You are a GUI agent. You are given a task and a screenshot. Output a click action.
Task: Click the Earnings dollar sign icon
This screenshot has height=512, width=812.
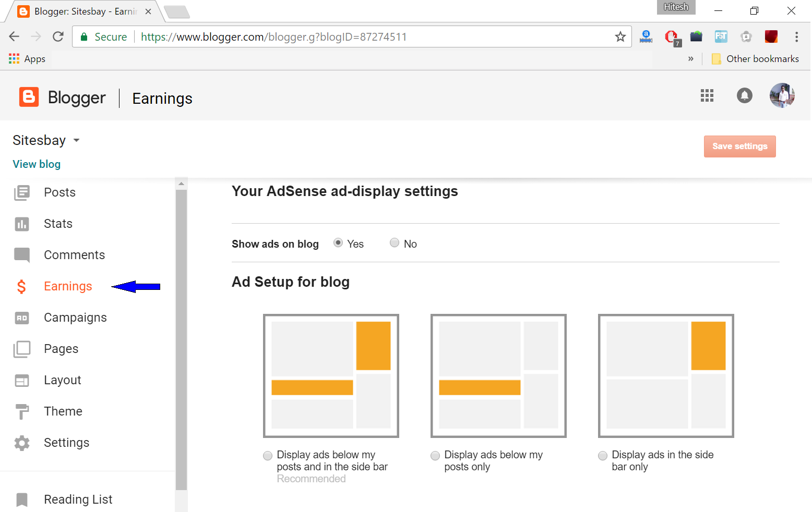[x=21, y=286]
